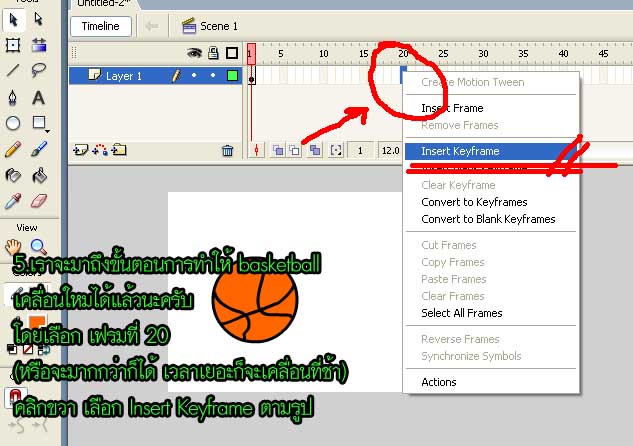Choose Select All Frames menu item
Screen dimensions: 633x446
coord(491,313)
